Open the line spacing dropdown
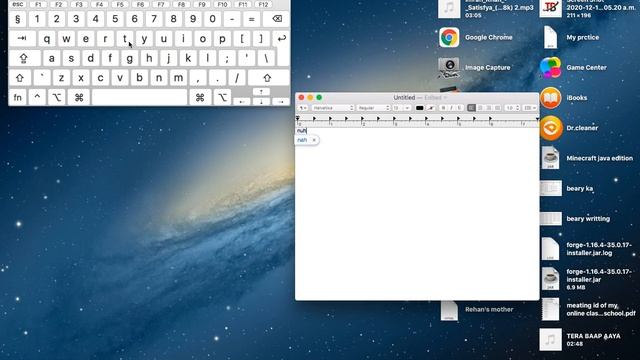This screenshot has height=360, width=640. [x=513, y=108]
